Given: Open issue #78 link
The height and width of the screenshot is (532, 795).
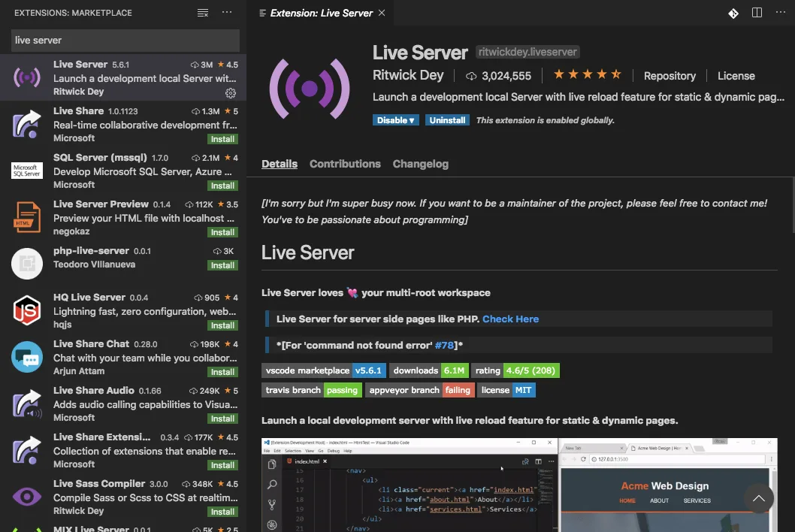Looking at the screenshot, I should click(x=444, y=346).
